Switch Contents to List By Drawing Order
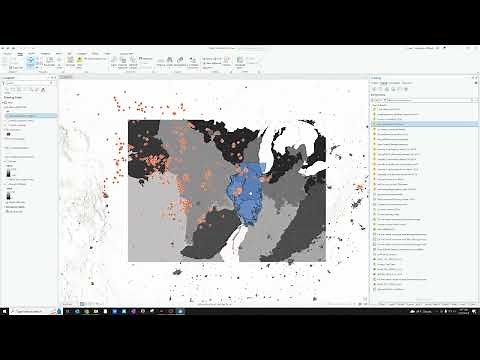The image size is (480, 360). click(7, 90)
